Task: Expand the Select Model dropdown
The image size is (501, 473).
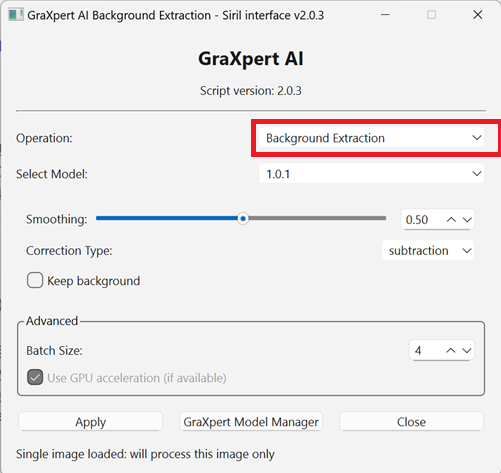Action: click(x=371, y=174)
